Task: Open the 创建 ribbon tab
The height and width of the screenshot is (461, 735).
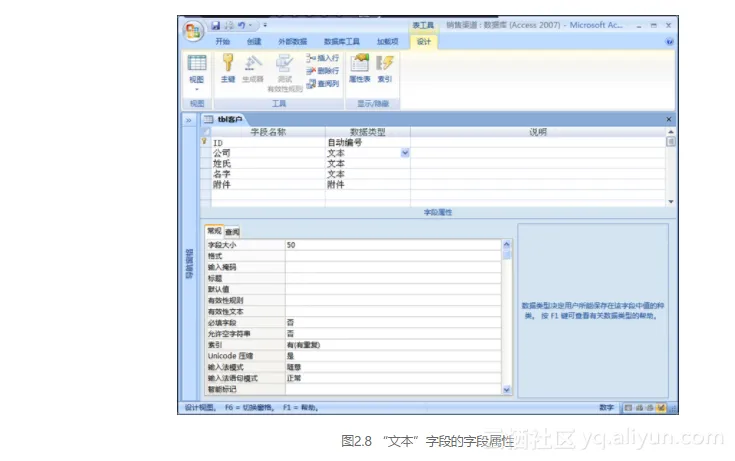Action: (254, 42)
